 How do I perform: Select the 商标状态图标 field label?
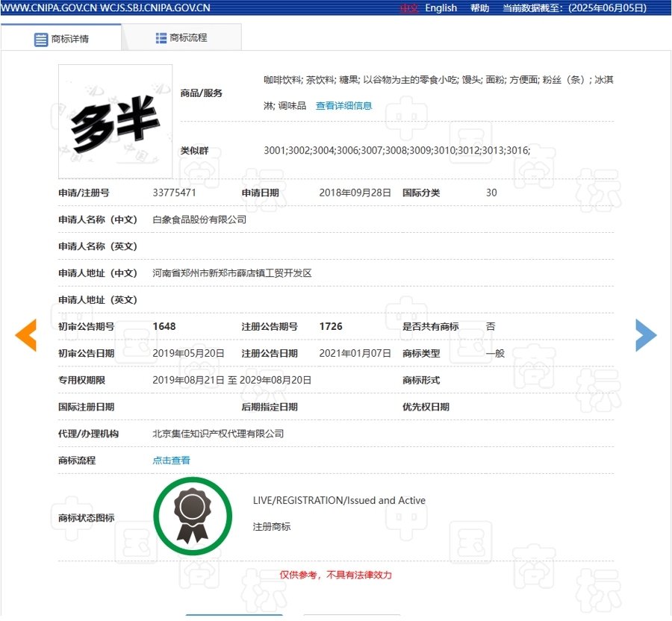(86, 518)
